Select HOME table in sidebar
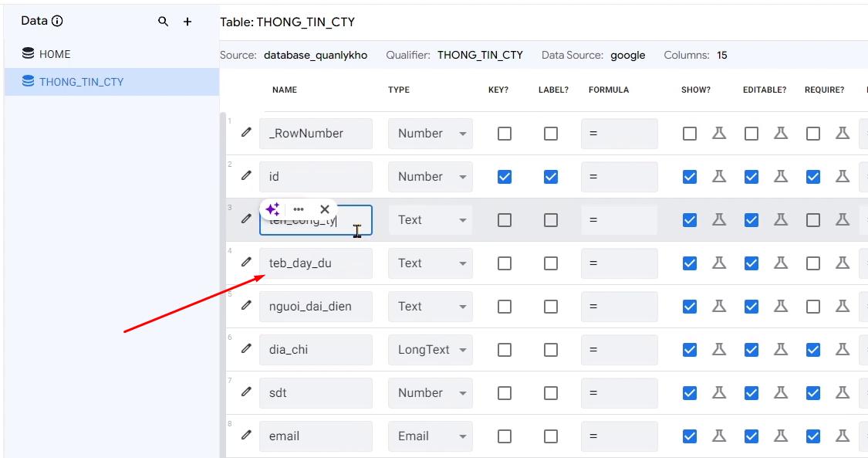The height and width of the screenshot is (458, 868). click(x=55, y=54)
